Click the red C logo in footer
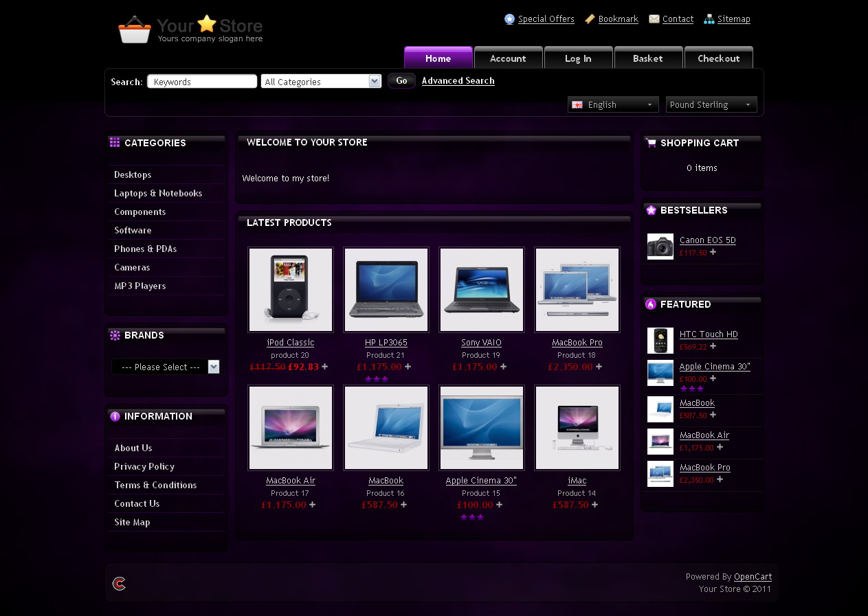868x616 pixels. click(119, 584)
